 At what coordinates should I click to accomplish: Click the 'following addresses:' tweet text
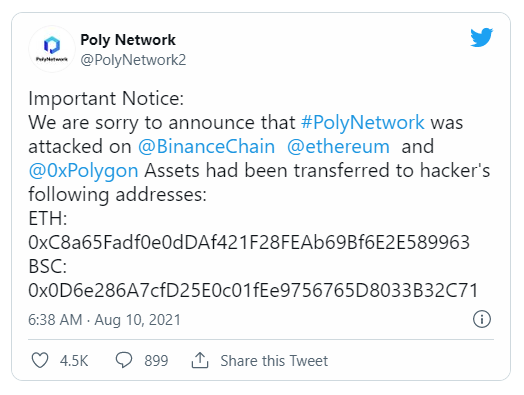click(x=118, y=194)
